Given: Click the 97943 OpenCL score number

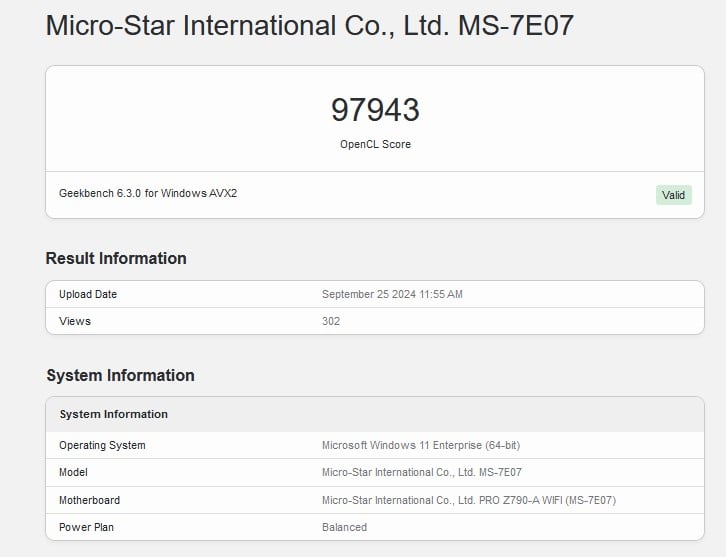Looking at the screenshot, I should (x=375, y=109).
